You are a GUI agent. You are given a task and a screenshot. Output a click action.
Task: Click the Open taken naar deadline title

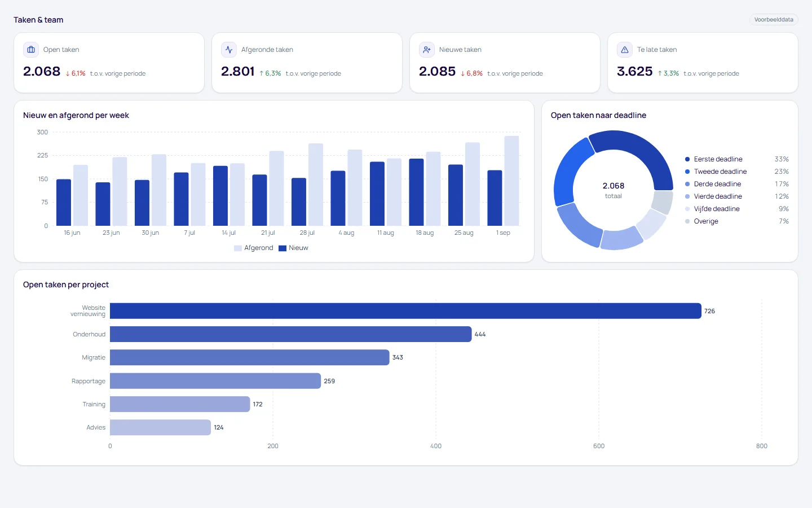(598, 115)
